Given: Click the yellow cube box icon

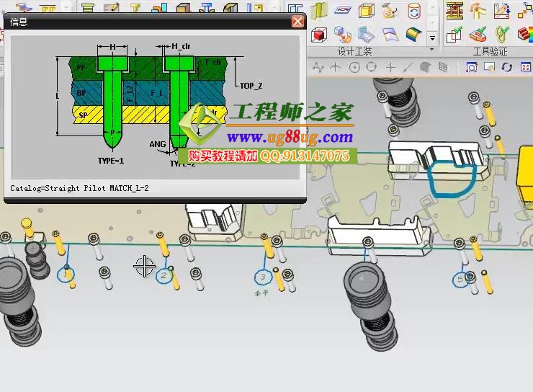Looking at the screenshot, I should tap(367, 11).
